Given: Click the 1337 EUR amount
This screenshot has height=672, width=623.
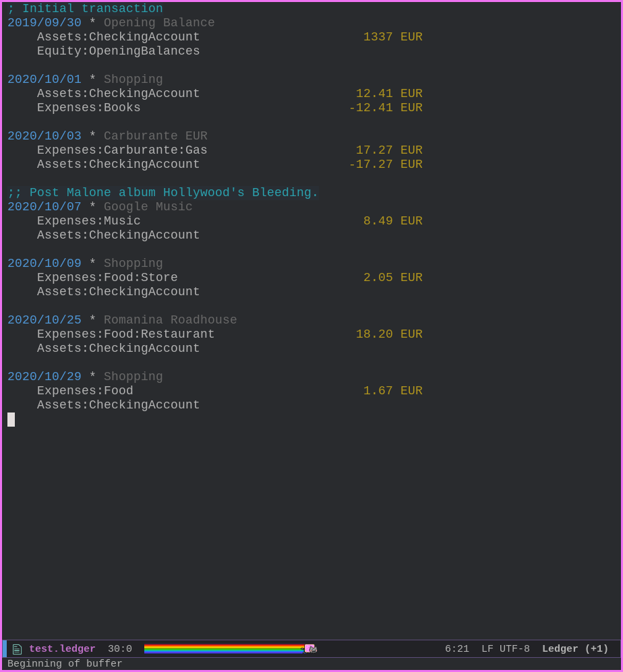Looking at the screenshot, I should pyautogui.click(x=393, y=37).
